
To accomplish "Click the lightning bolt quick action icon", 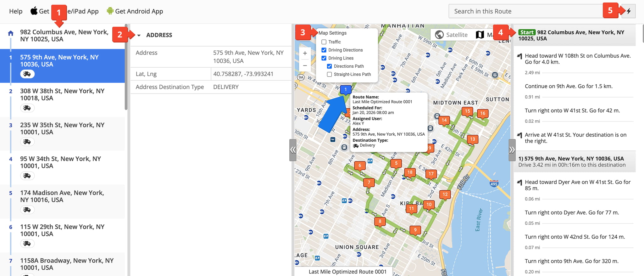I will (629, 11).
